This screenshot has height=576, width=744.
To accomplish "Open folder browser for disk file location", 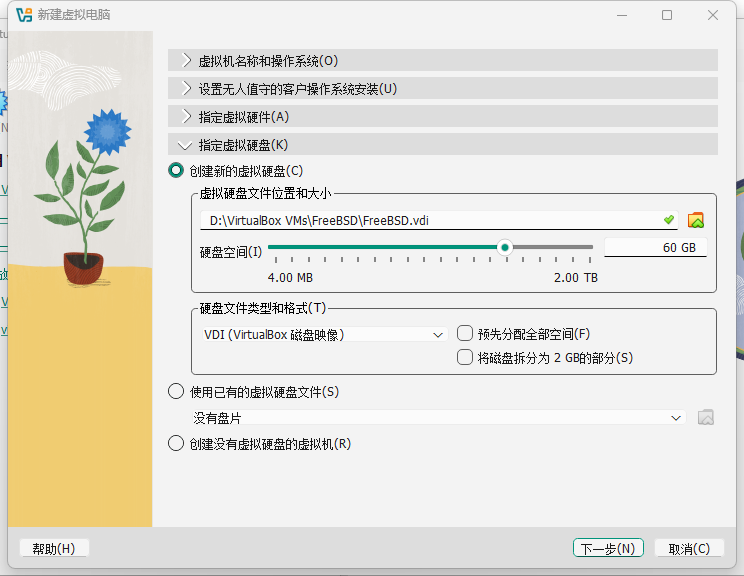I will click(696, 221).
